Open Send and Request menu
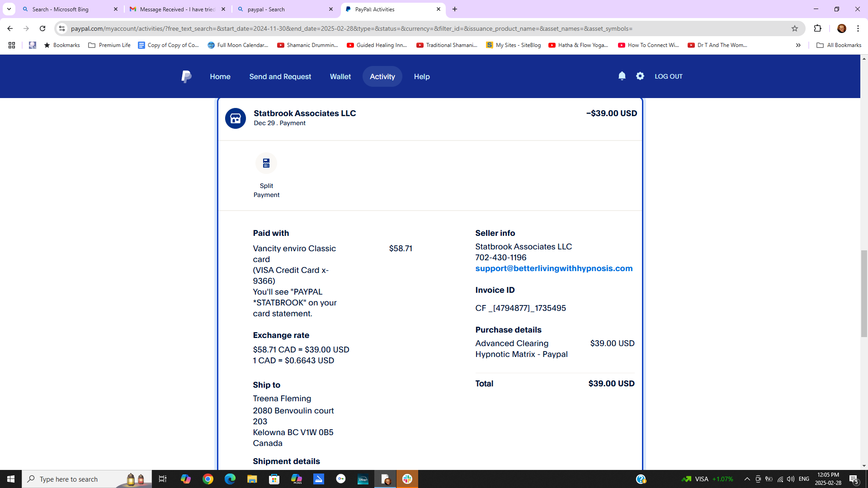 280,76
